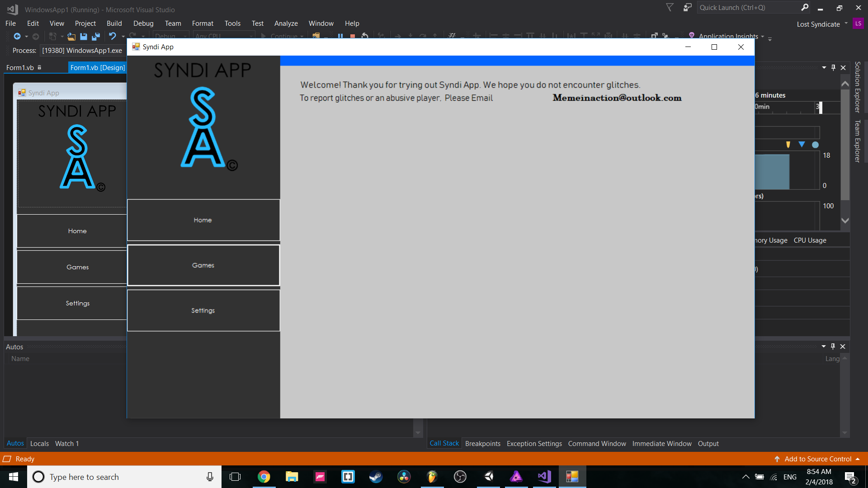Viewport: 868px width, 488px height.
Task: Switch to the Locals tab
Action: (x=39, y=444)
